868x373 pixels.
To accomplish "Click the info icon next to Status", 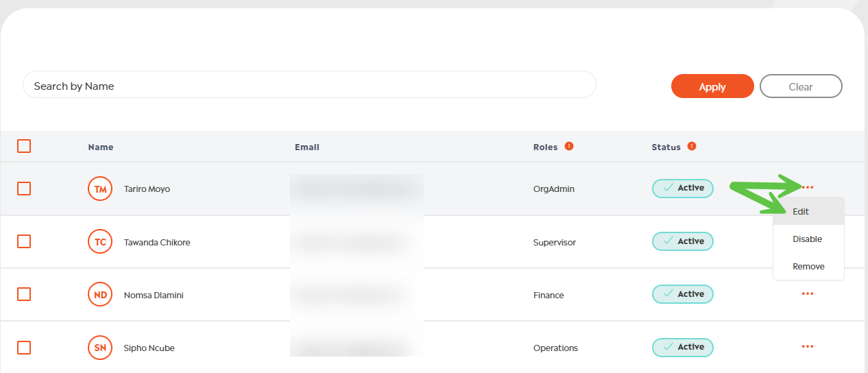I will (692, 146).
